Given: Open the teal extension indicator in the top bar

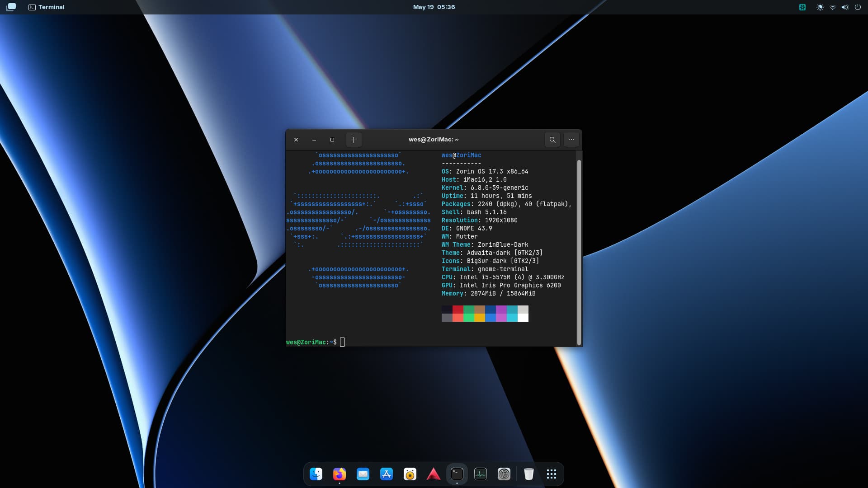Looking at the screenshot, I should (x=802, y=7).
